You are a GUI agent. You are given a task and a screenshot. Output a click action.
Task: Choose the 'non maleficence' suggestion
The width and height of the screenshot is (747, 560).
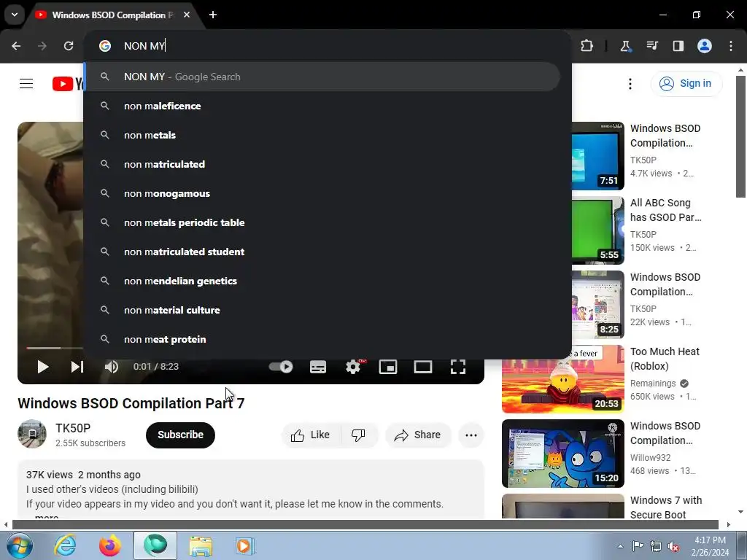[322, 106]
